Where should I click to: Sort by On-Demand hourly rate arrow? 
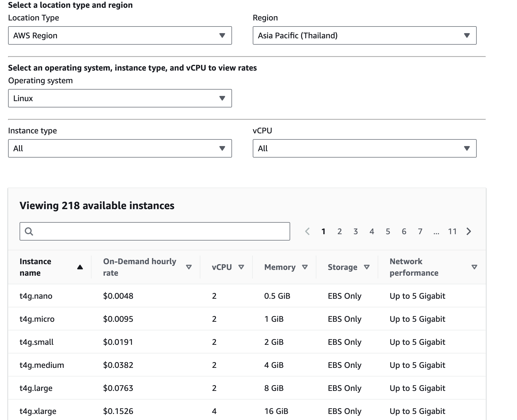click(189, 267)
